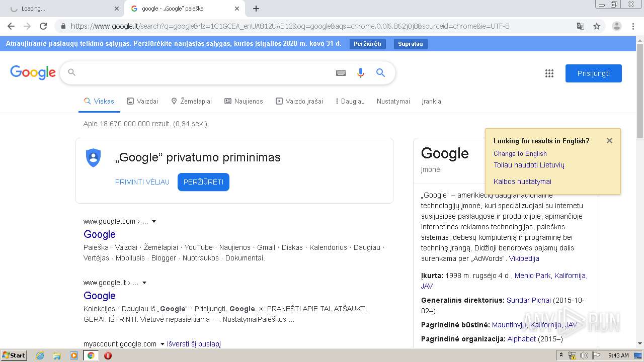Image resolution: width=644 pixels, height=362 pixels.
Task: Click Change to English link
Action: click(520, 153)
